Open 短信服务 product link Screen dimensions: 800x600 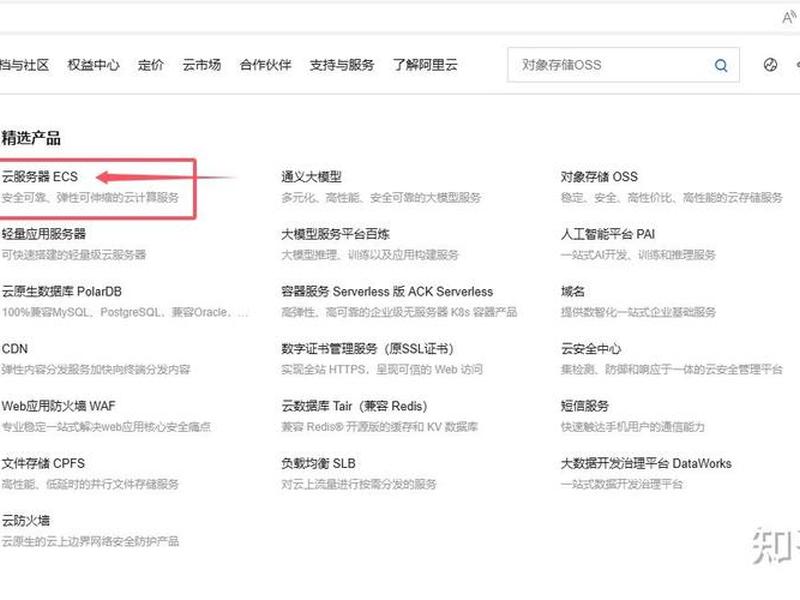[585, 406]
